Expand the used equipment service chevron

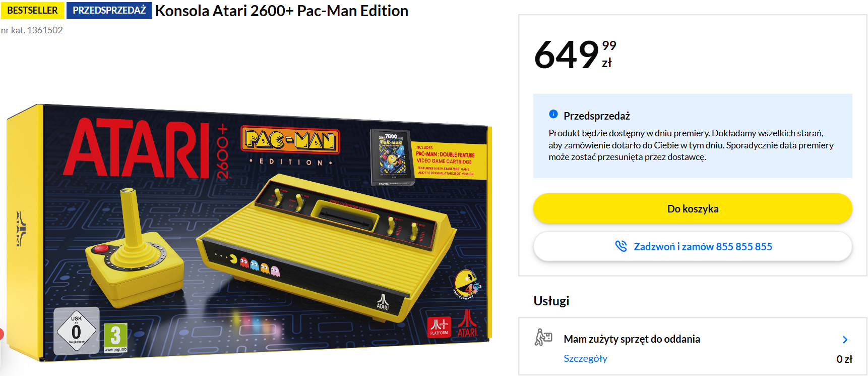pos(845,340)
